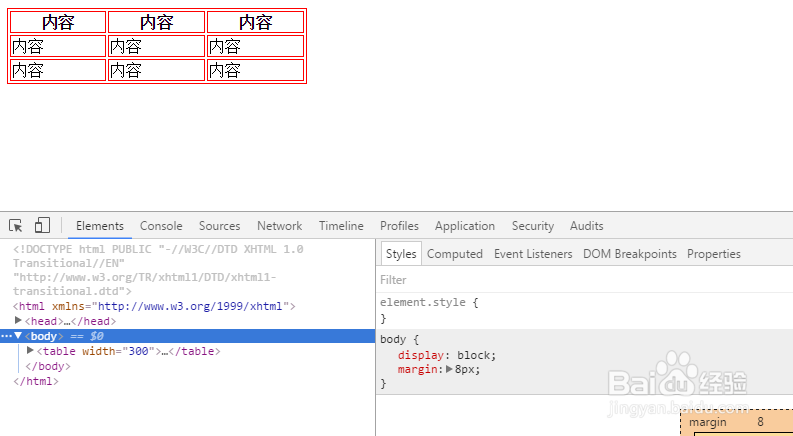Image resolution: width=793 pixels, height=436 pixels.
Task: Select the html xmlns element line
Action: click(x=150, y=306)
